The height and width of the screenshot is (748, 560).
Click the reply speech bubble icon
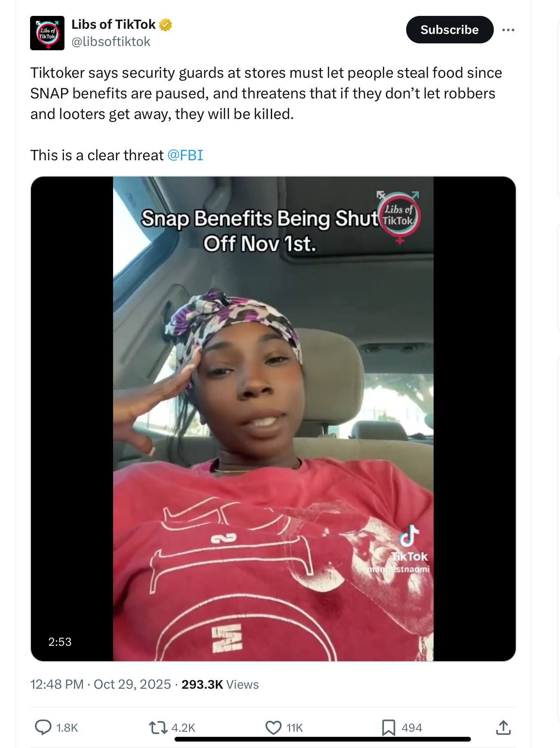coord(43,727)
